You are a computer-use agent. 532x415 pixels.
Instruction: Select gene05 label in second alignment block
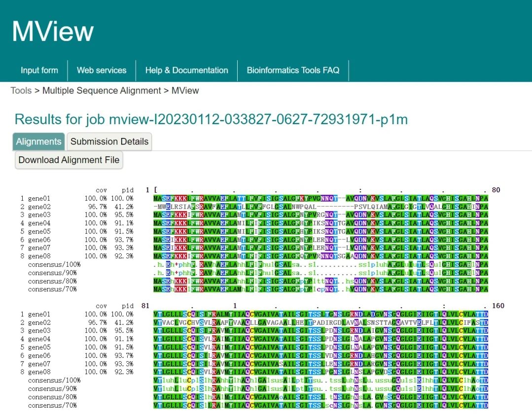click(x=39, y=347)
